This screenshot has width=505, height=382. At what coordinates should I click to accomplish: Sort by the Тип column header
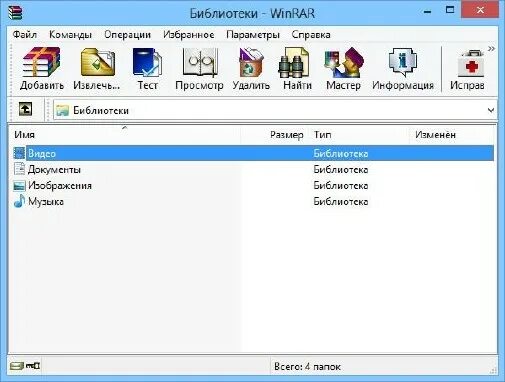[359, 135]
